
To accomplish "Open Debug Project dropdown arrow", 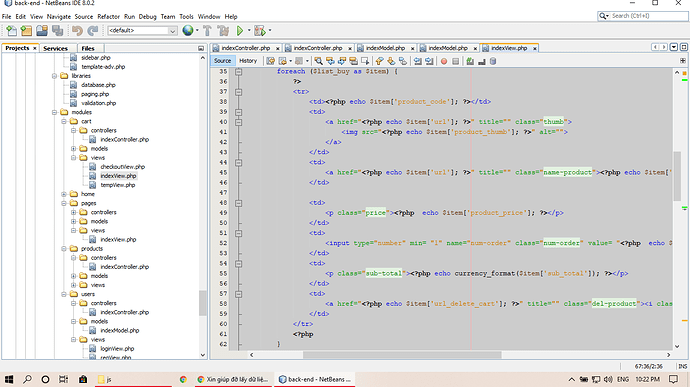I will pos(270,30).
